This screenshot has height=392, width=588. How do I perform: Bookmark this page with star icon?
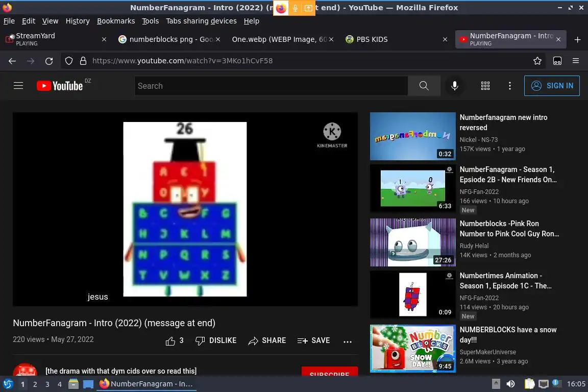(537, 61)
